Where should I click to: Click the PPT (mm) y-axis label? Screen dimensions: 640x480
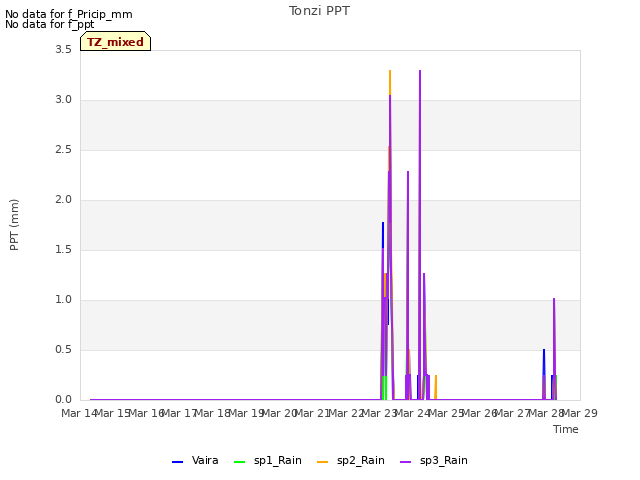[14, 225]
